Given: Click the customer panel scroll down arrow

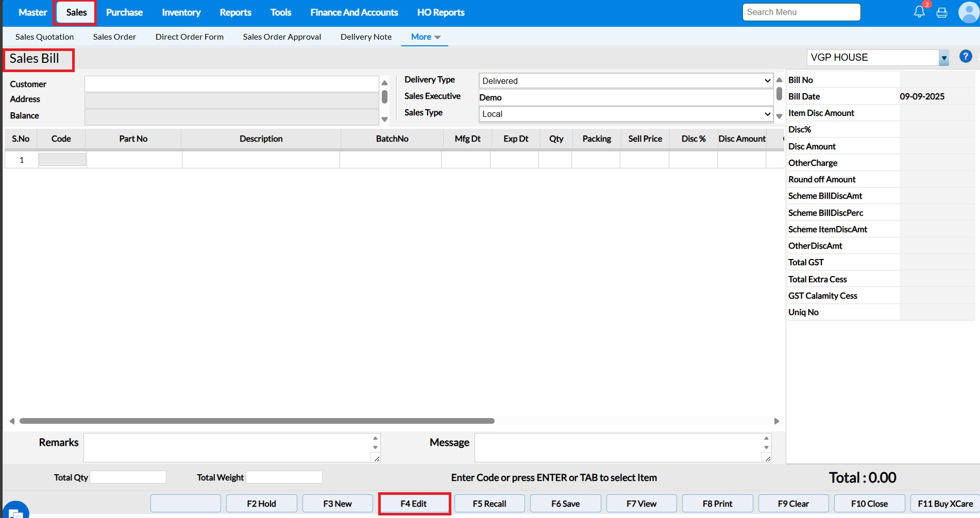Looking at the screenshot, I should (384, 119).
